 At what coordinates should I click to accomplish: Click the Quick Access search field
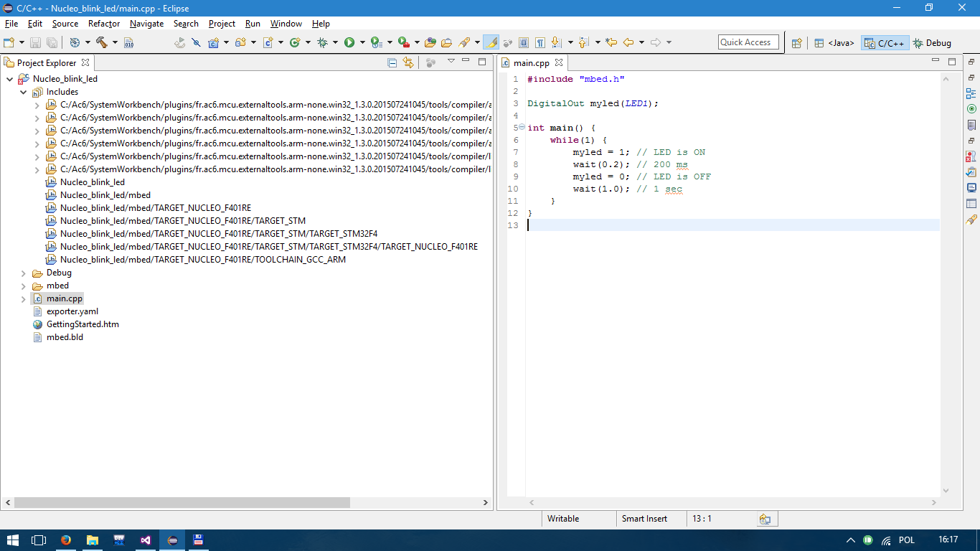click(x=748, y=42)
